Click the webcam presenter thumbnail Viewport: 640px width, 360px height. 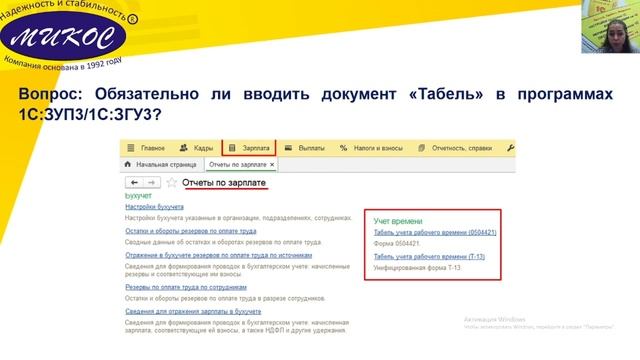pyautogui.click(x=611, y=27)
